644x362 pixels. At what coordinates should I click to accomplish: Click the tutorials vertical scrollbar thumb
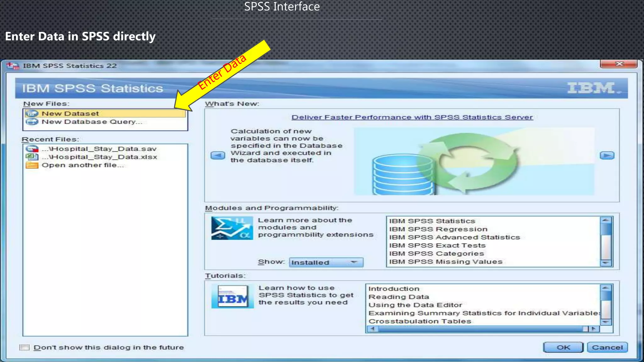(x=606, y=296)
